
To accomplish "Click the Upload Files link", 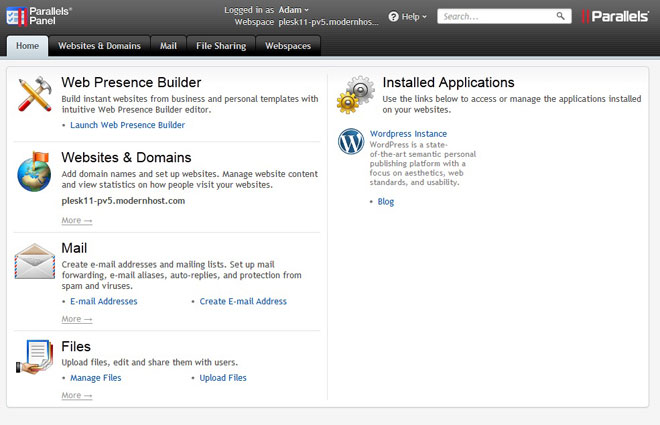I will pyautogui.click(x=223, y=378).
